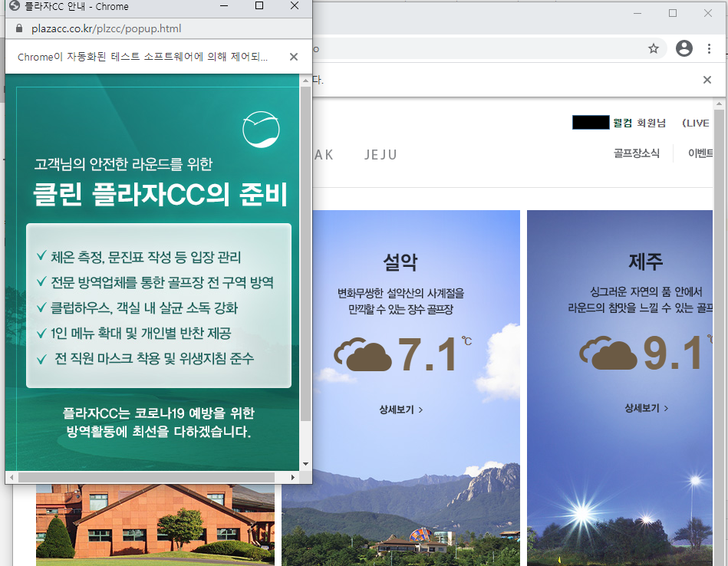Minimize the main Chrome window

pyautogui.click(x=637, y=14)
